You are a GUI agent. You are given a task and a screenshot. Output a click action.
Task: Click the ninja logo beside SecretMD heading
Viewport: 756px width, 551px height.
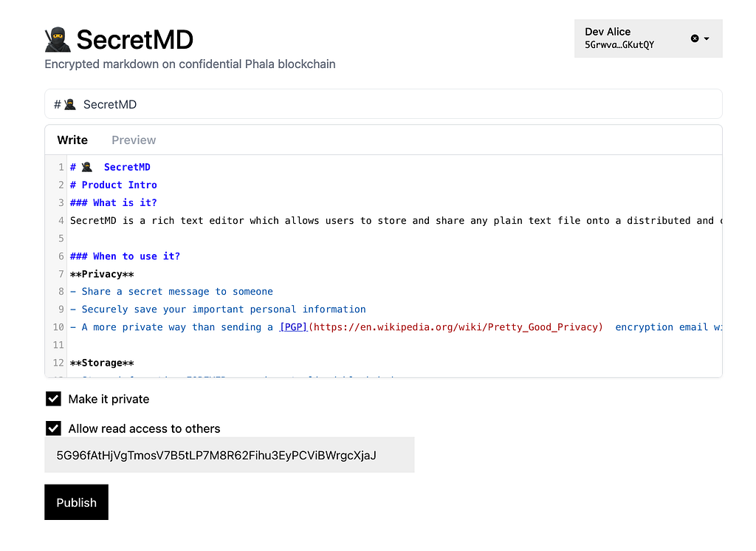[58, 39]
